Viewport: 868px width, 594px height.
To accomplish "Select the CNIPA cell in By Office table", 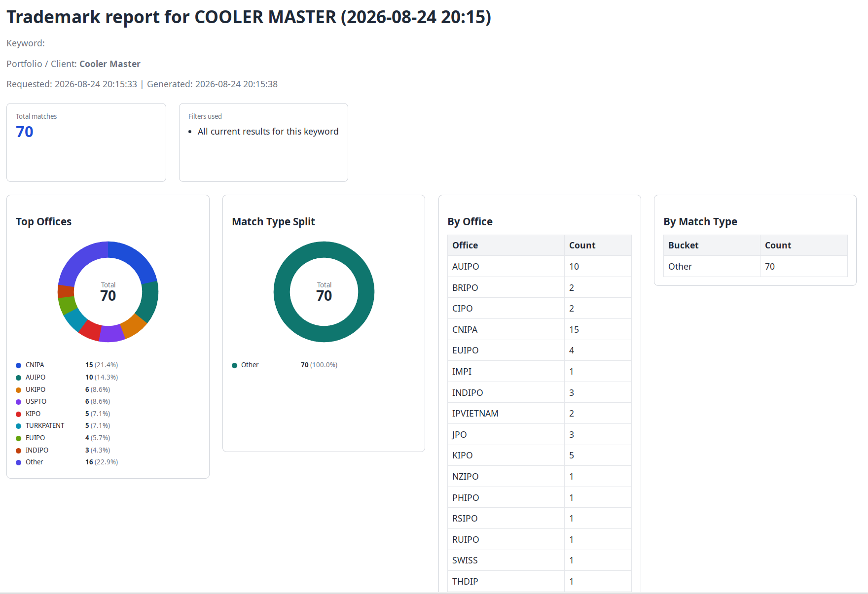I will pos(506,330).
